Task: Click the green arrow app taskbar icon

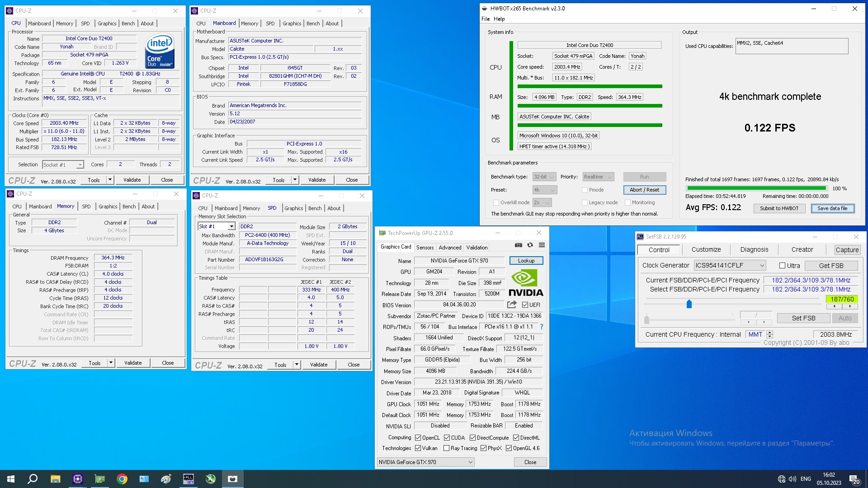Action: (210, 479)
